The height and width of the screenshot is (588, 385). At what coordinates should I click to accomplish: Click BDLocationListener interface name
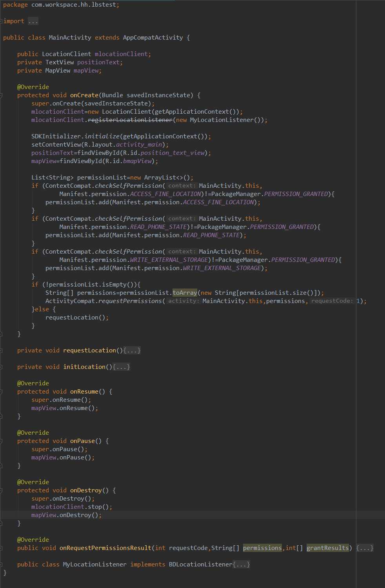tap(201, 564)
